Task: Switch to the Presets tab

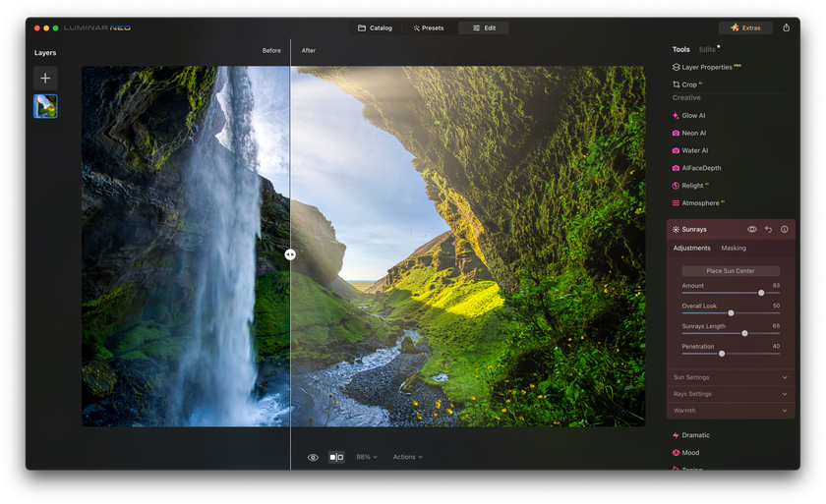Action: [429, 28]
